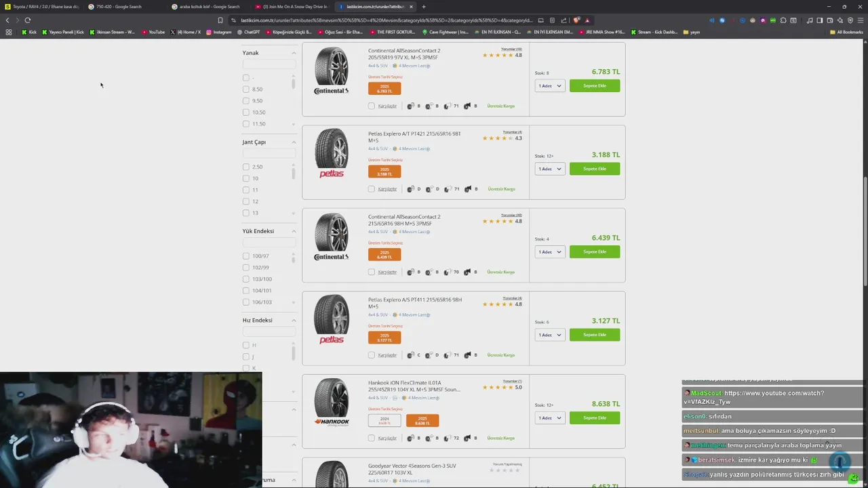Open the YouTube link in MadScout's chat message

pos(754,398)
